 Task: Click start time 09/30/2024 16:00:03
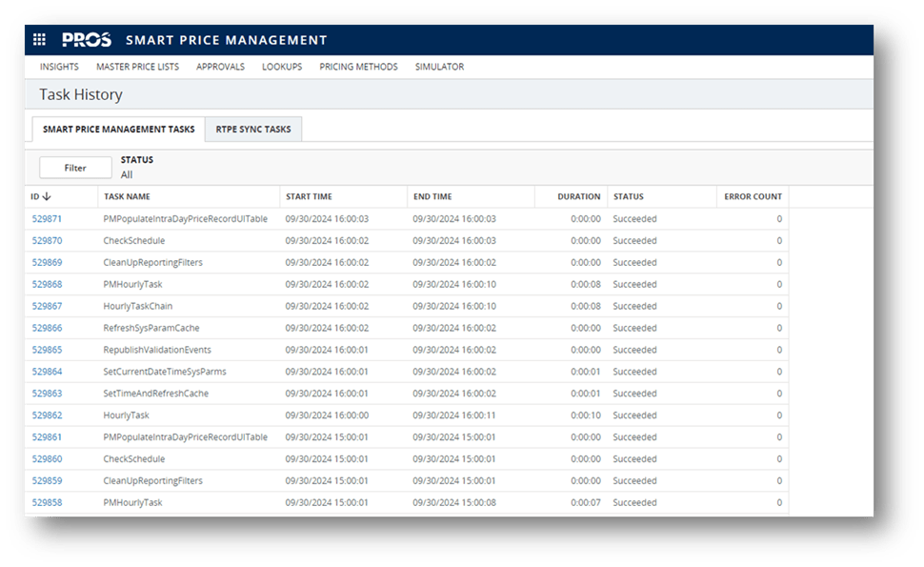327,218
